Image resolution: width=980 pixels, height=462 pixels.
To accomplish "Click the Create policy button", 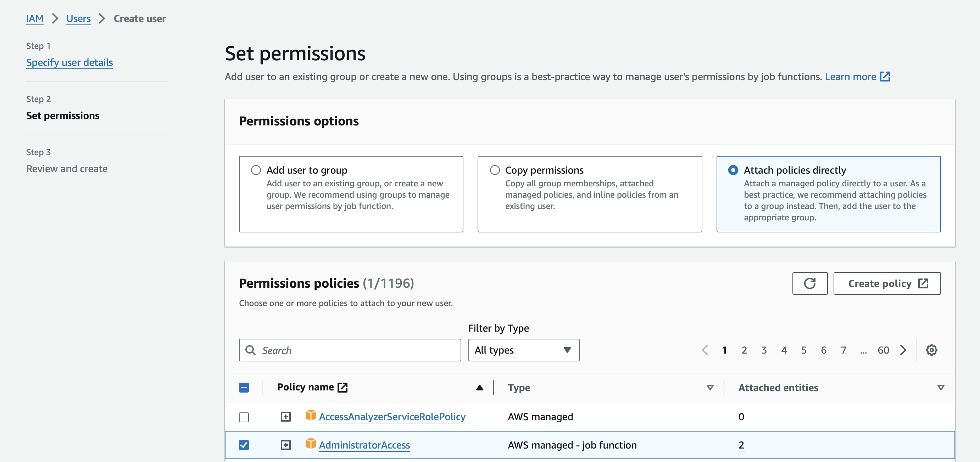I will [x=887, y=283].
